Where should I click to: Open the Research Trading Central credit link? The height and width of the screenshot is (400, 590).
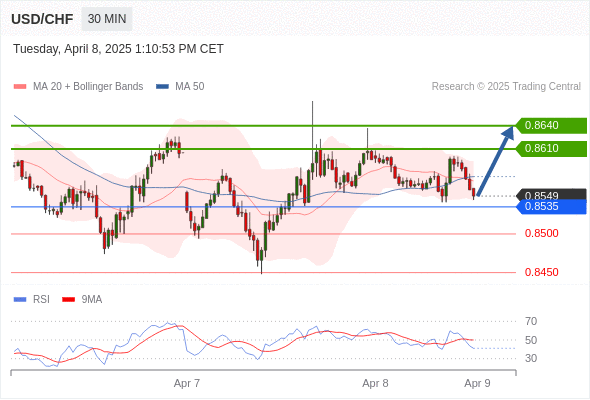tap(506, 87)
